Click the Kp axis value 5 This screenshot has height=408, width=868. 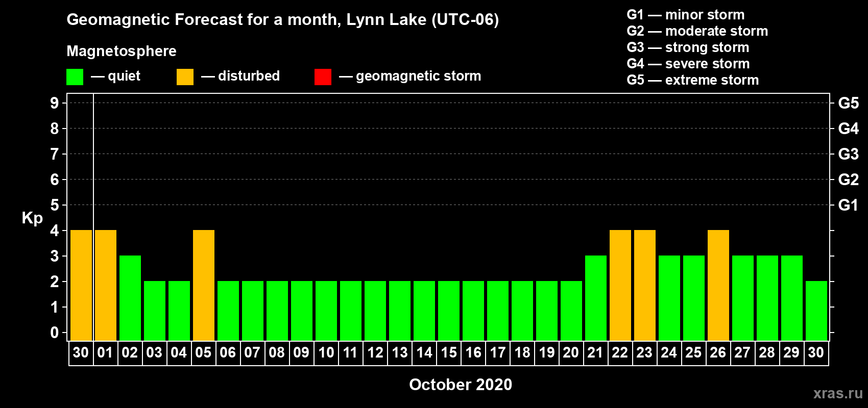pyautogui.click(x=55, y=205)
